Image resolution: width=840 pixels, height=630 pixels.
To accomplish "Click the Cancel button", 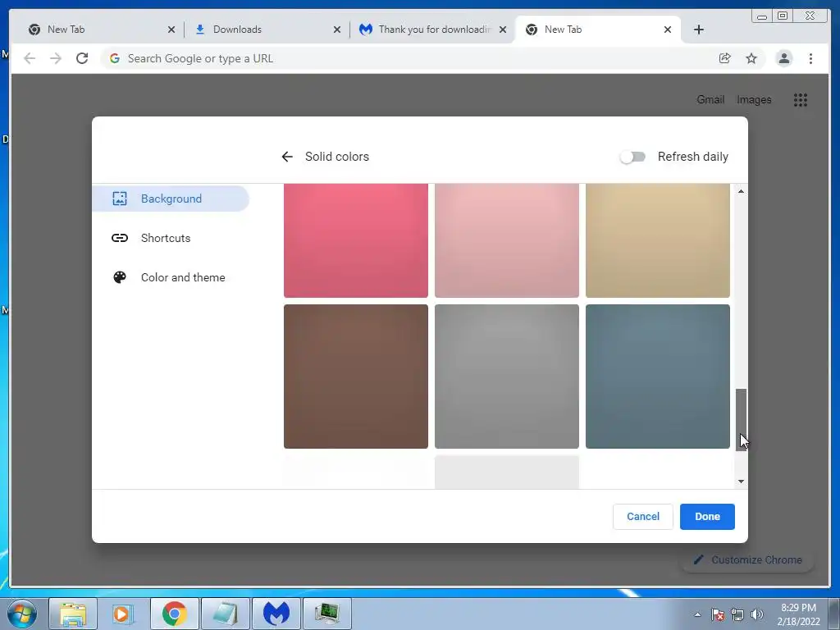I will (x=643, y=517).
